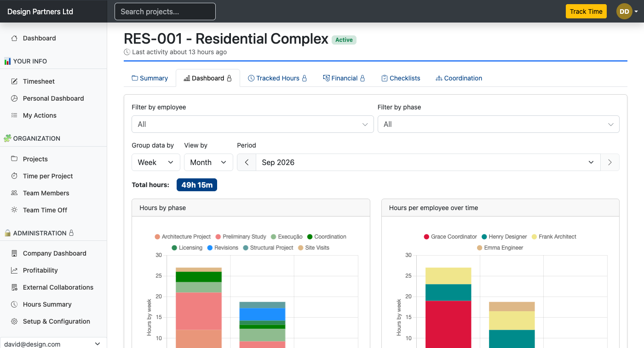Switch to the Summary tab
The width and height of the screenshot is (644, 348).
click(150, 78)
